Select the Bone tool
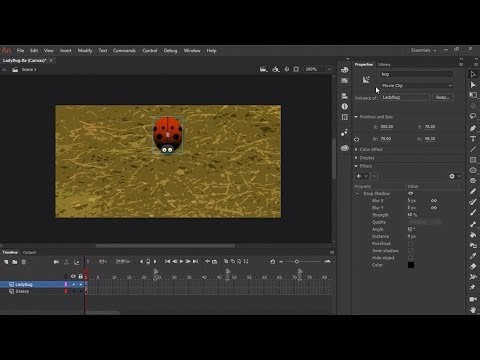 click(473, 224)
